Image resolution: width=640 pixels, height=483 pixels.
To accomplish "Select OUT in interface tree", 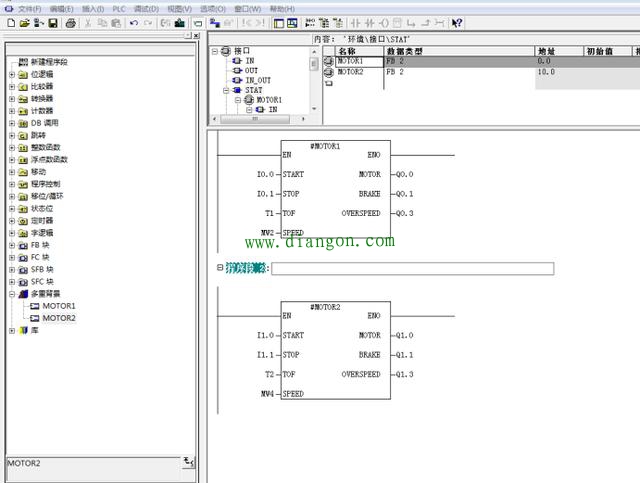I will pos(251,71).
